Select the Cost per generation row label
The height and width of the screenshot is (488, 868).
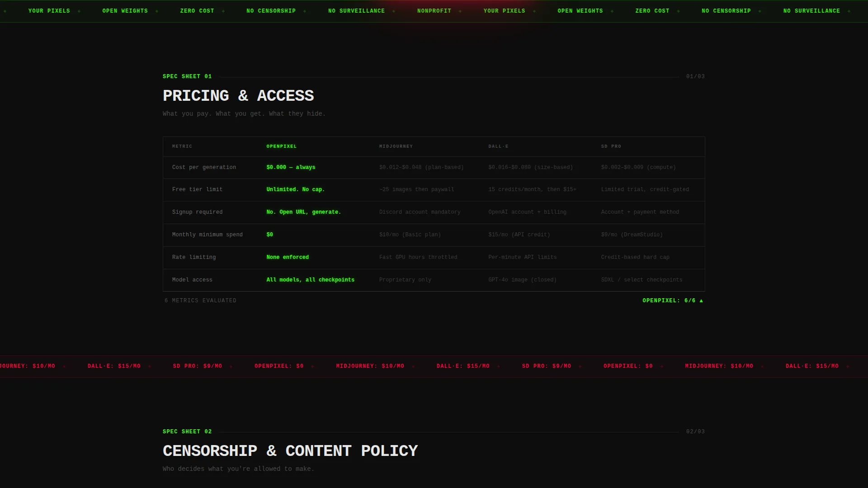tap(204, 167)
